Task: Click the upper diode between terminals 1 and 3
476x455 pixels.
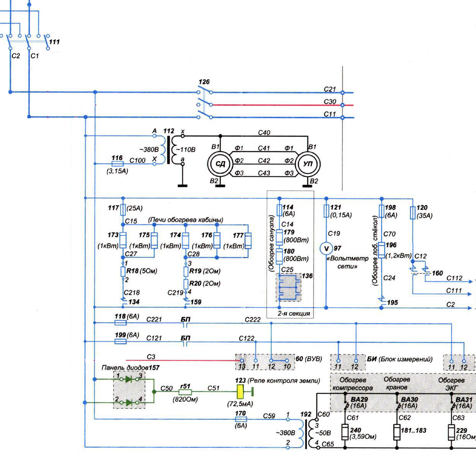Action: [x=129, y=379]
